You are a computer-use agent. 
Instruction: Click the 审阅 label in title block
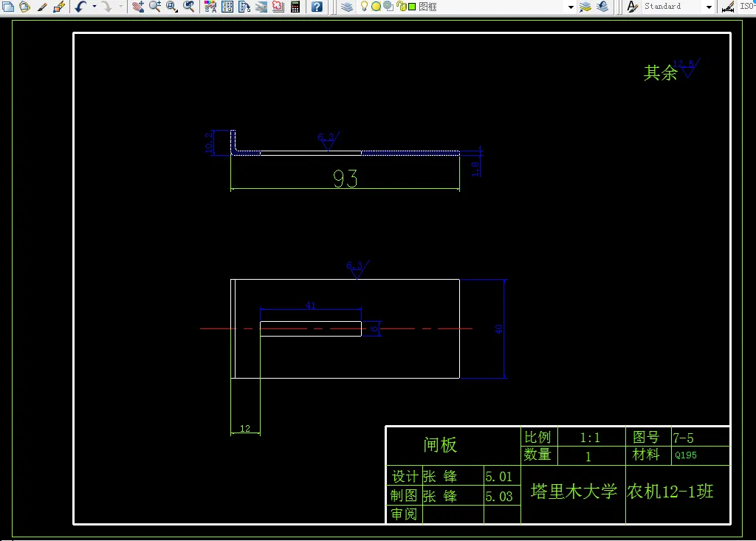[404, 514]
